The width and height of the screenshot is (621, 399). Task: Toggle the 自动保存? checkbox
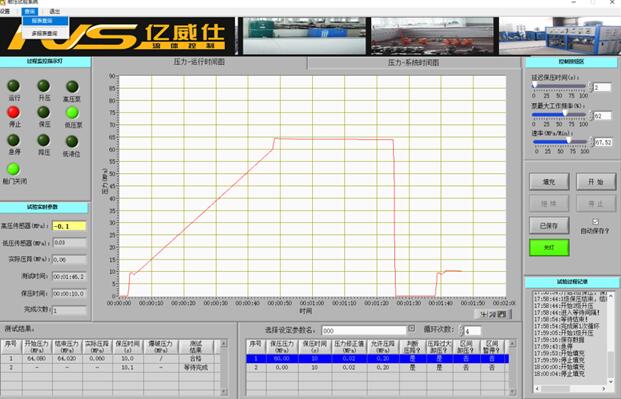pos(595,221)
